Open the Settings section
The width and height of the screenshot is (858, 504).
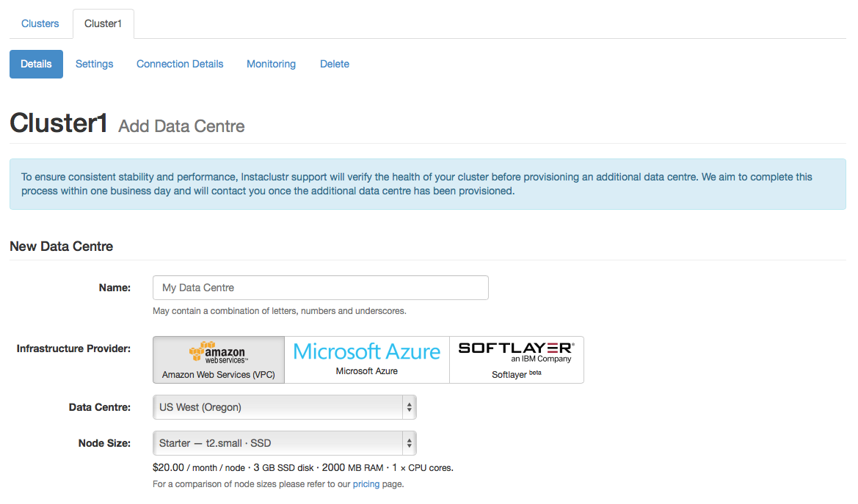pos(94,64)
